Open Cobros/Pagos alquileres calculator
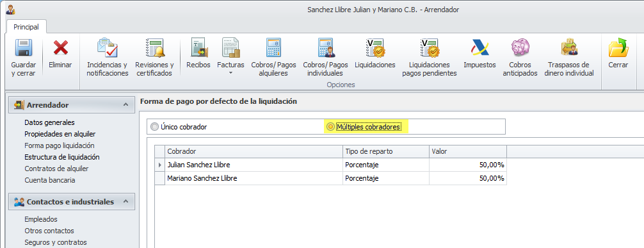 point(273,58)
